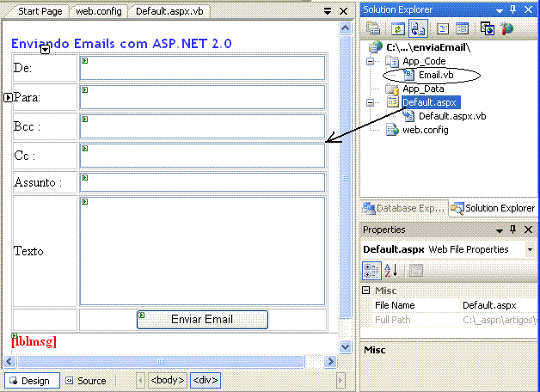This screenshot has width=540, height=392.
Task: Open the active files dropdown list
Action: [328, 11]
